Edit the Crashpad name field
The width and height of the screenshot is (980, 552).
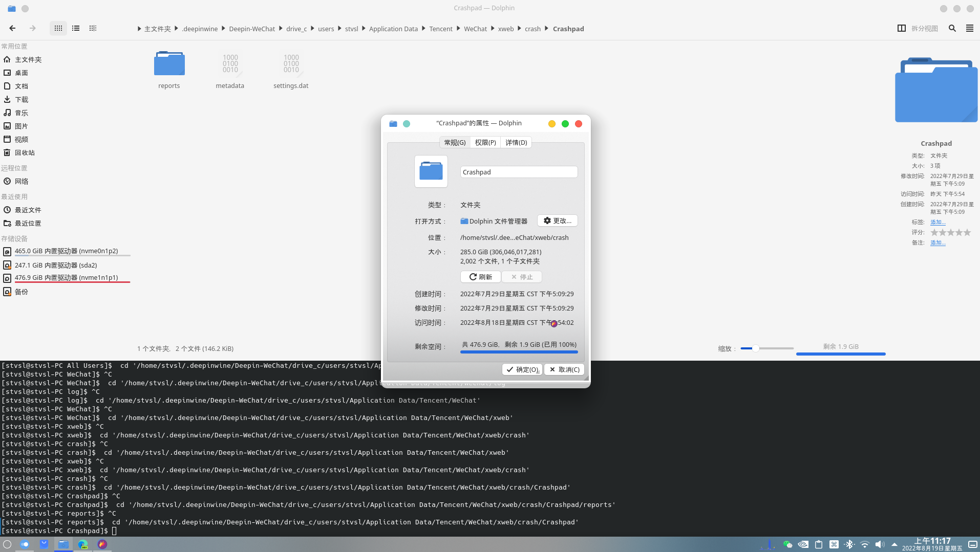519,172
